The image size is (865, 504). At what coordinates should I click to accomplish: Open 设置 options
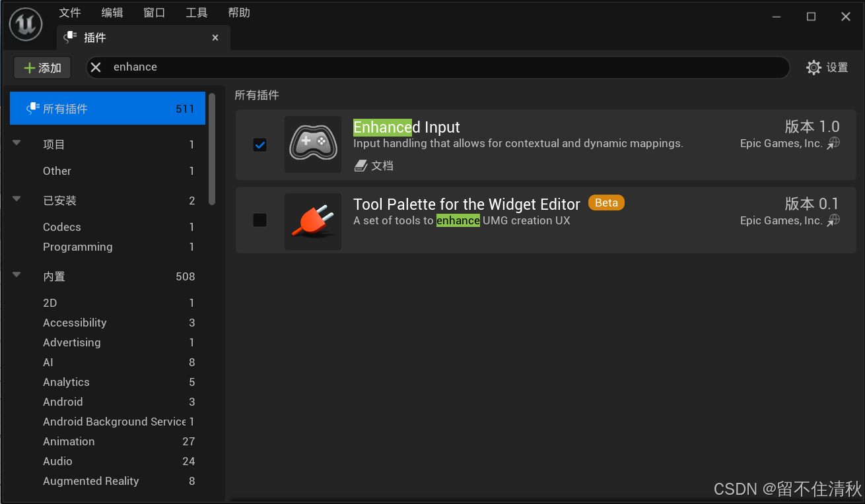tap(827, 67)
